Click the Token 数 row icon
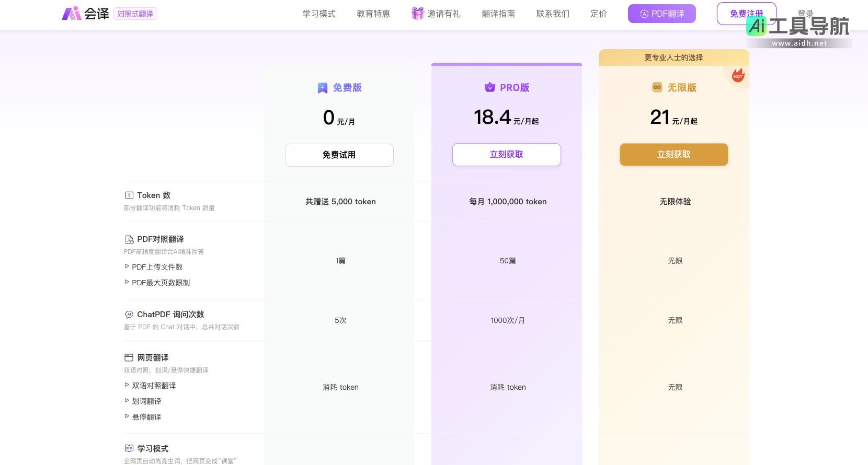The height and width of the screenshot is (465, 868). point(129,195)
